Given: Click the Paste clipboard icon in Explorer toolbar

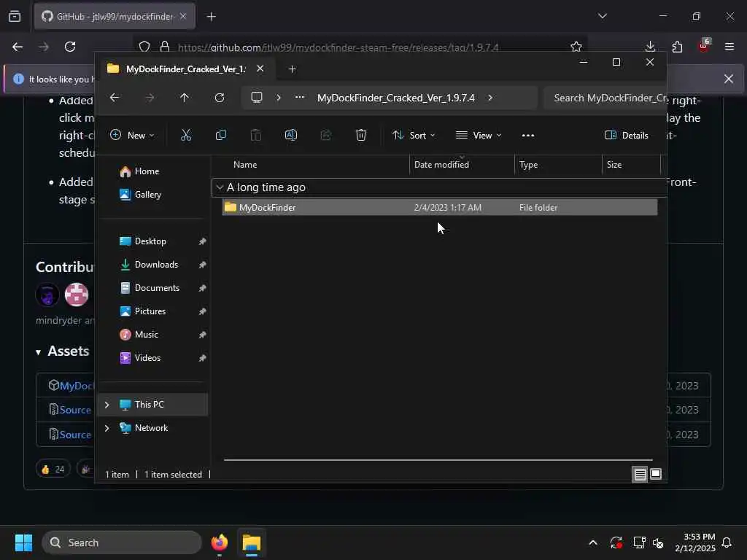Looking at the screenshot, I should click(x=256, y=135).
